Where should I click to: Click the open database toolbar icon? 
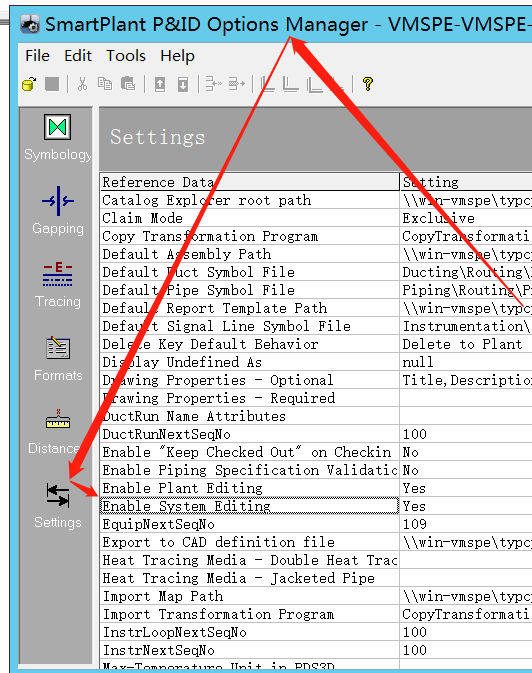[29, 84]
